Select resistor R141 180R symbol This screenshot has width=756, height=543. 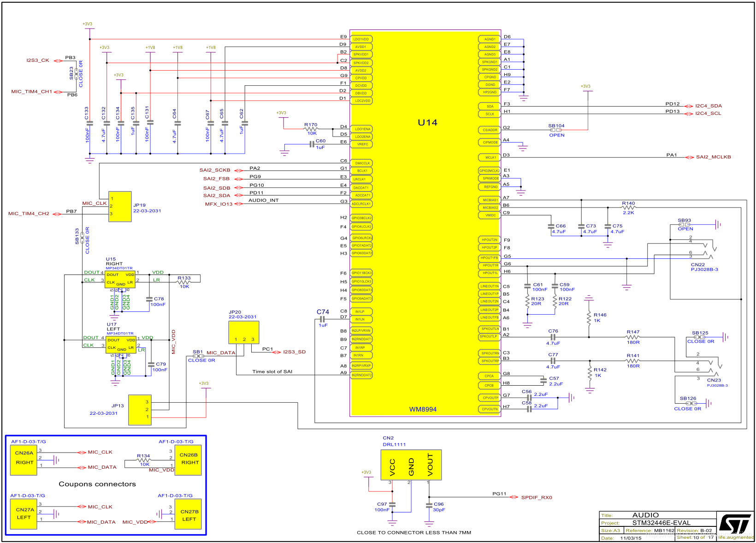tap(633, 361)
